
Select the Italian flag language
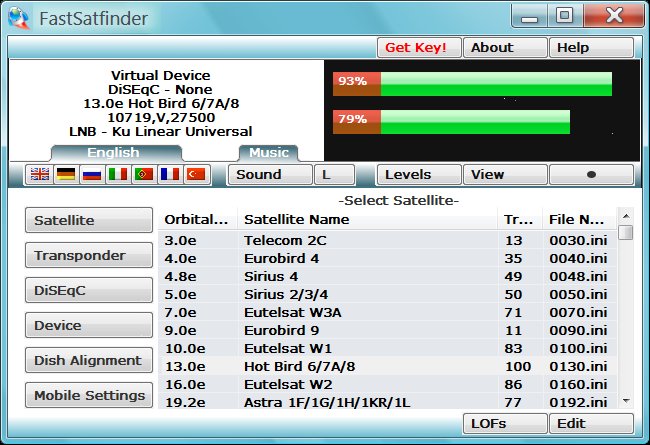(x=118, y=174)
